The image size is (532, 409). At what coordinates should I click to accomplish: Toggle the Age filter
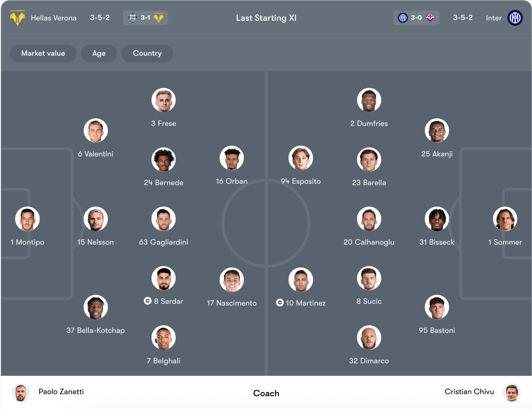point(99,53)
